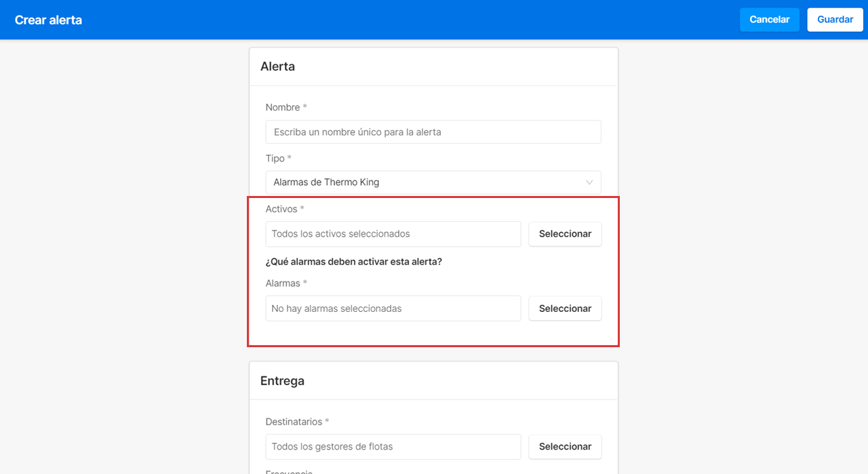Click the Entrega section heading
The height and width of the screenshot is (474, 868).
(x=282, y=381)
